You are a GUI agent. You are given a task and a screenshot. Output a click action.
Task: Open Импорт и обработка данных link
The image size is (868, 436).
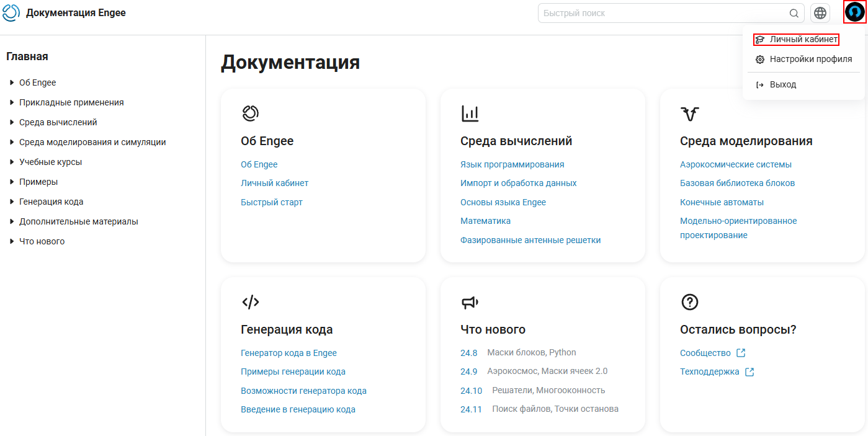pyautogui.click(x=519, y=183)
